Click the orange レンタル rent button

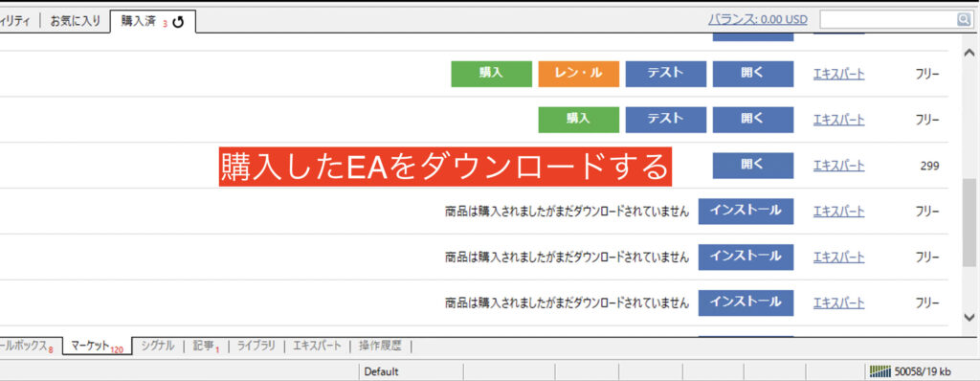point(579,73)
